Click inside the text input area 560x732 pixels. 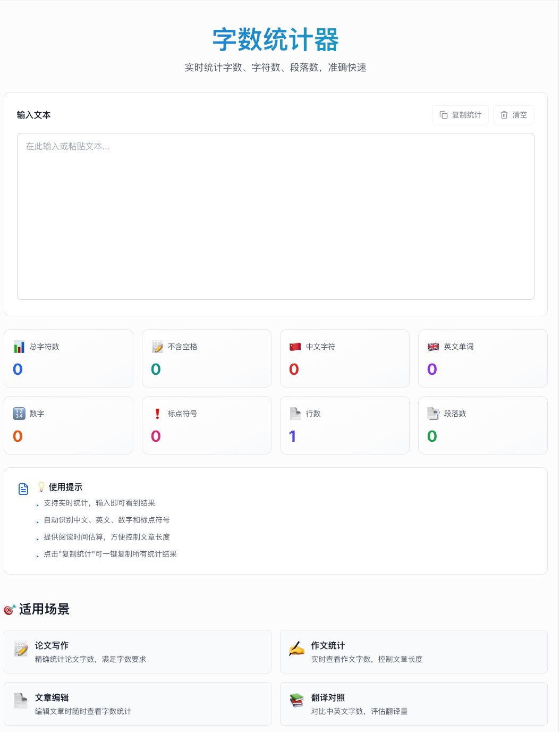pyautogui.click(x=275, y=215)
